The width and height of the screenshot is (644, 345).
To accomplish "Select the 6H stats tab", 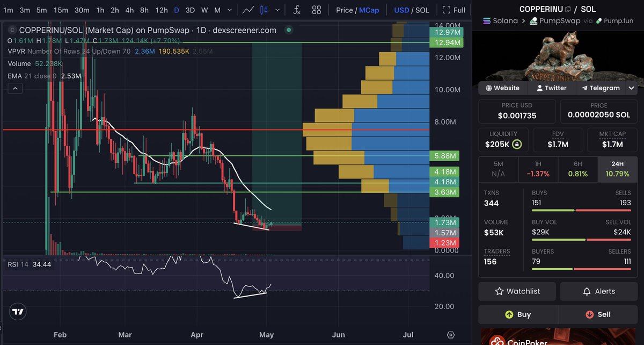I will click(577, 169).
